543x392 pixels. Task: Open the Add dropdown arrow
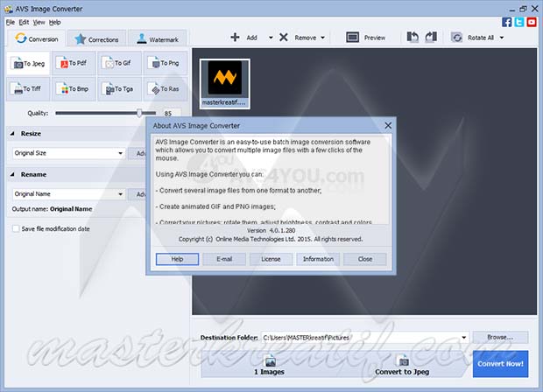(271, 38)
